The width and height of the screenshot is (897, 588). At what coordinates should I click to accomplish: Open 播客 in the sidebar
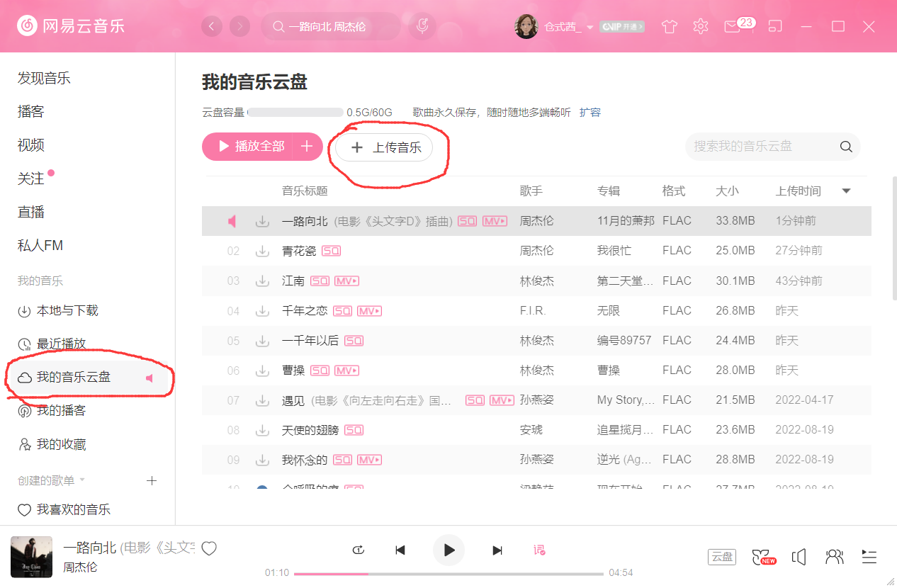point(31,111)
